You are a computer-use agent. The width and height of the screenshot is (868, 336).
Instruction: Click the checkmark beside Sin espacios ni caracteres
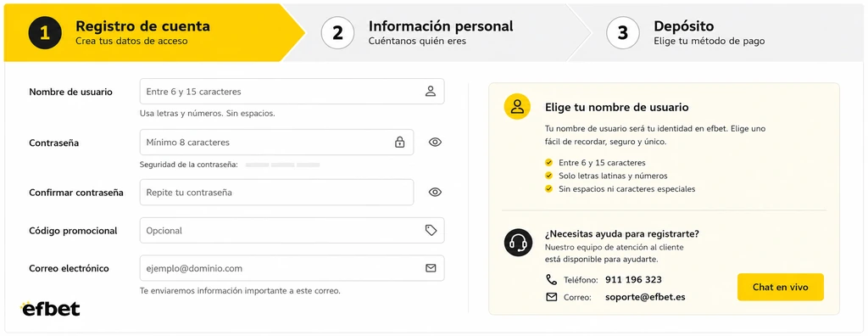548,188
